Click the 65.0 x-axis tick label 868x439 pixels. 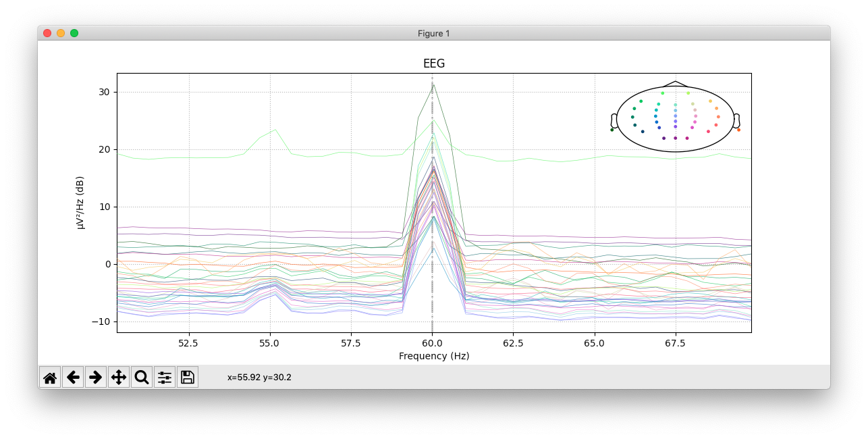pos(594,343)
